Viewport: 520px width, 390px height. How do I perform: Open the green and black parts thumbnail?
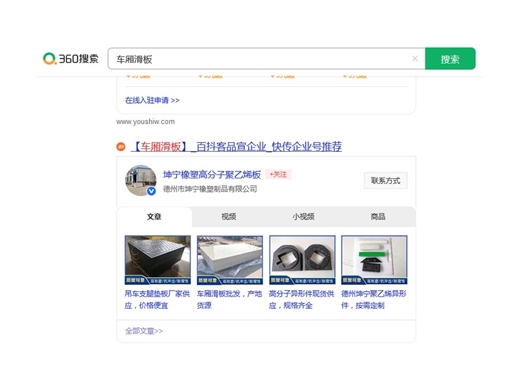click(x=374, y=260)
